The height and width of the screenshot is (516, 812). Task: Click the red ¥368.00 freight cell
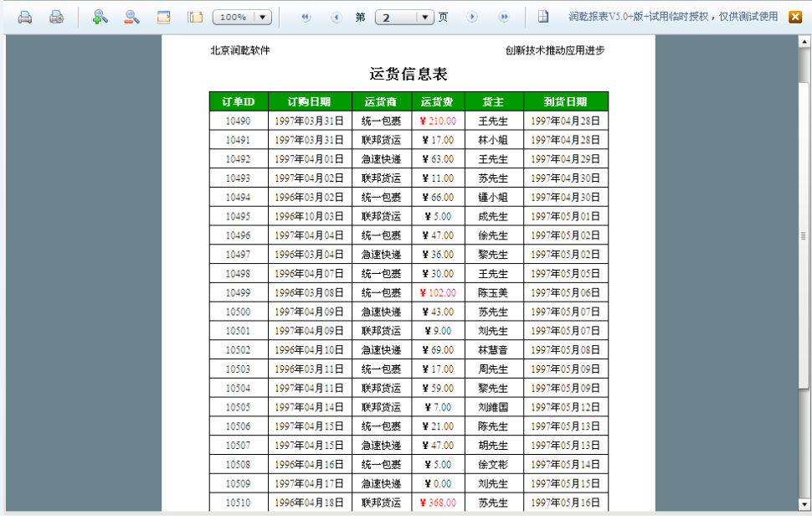[438, 503]
